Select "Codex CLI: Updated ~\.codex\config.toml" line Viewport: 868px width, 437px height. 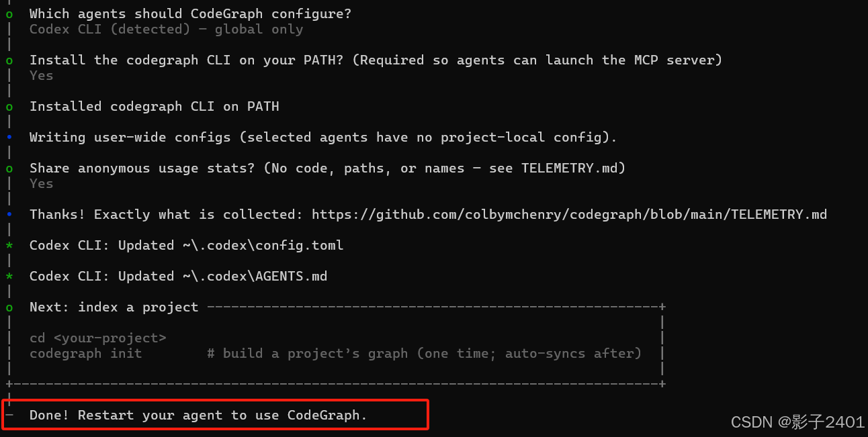click(186, 245)
